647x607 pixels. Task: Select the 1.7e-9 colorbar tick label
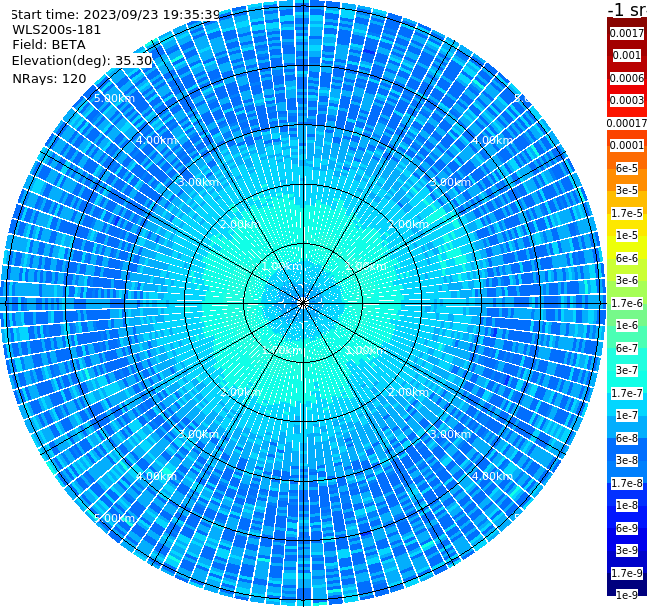627,573
